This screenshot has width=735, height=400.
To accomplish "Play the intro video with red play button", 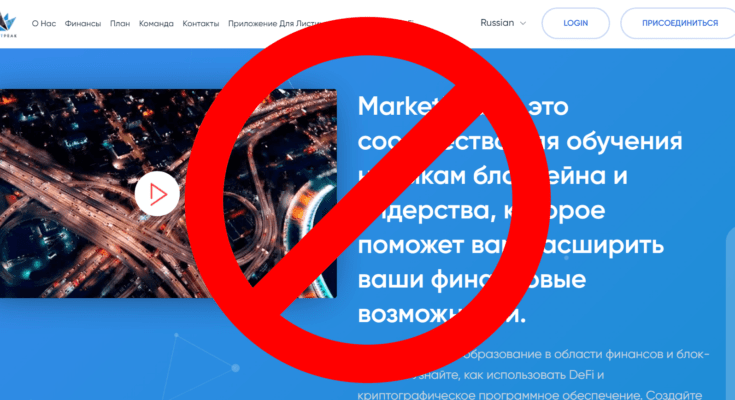I will tap(157, 194).
